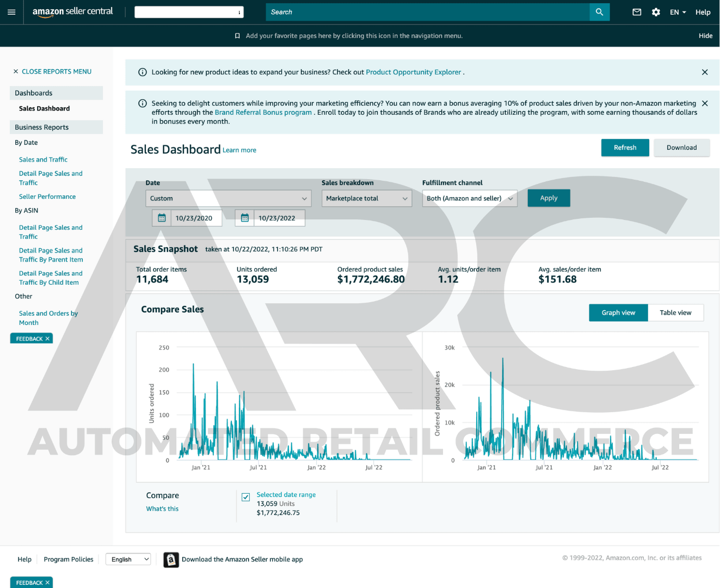Click the end date field 10/23/2022
This screenshot has height=588, width=720.
[279, 218]
